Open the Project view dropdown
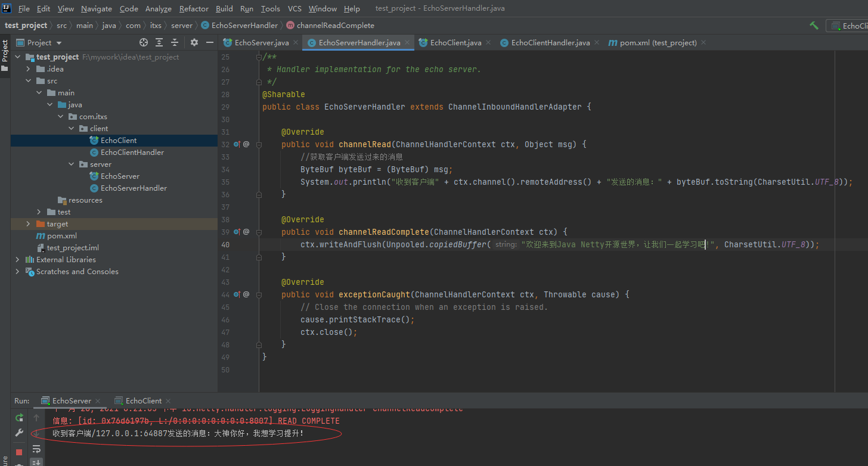 [39, 42]
